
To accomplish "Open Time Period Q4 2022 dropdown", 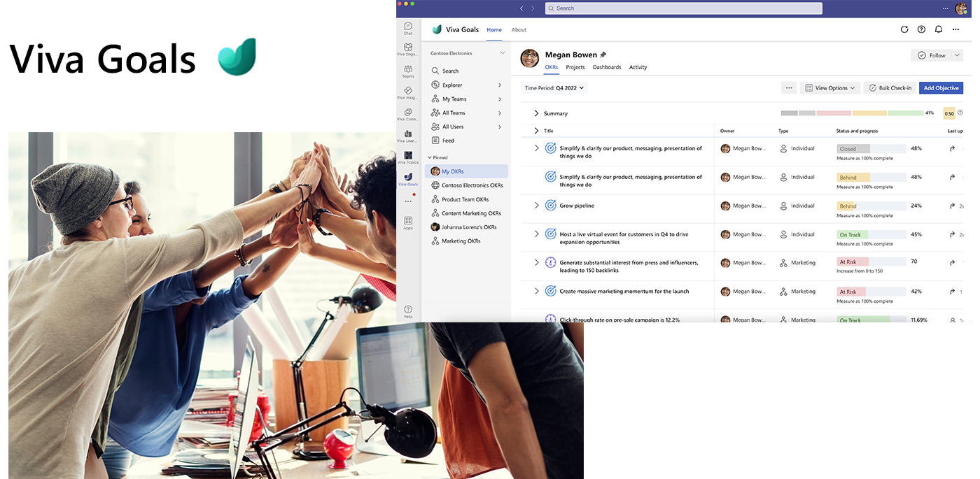I will [554, 88].
